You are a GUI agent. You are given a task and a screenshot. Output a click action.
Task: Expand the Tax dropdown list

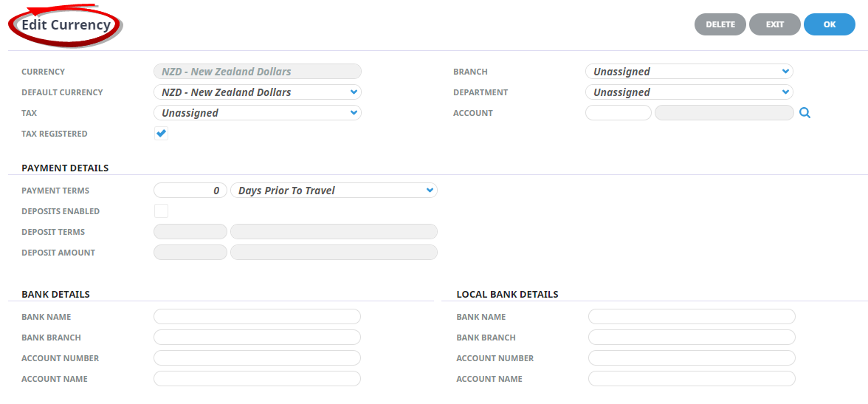(257, 113)
